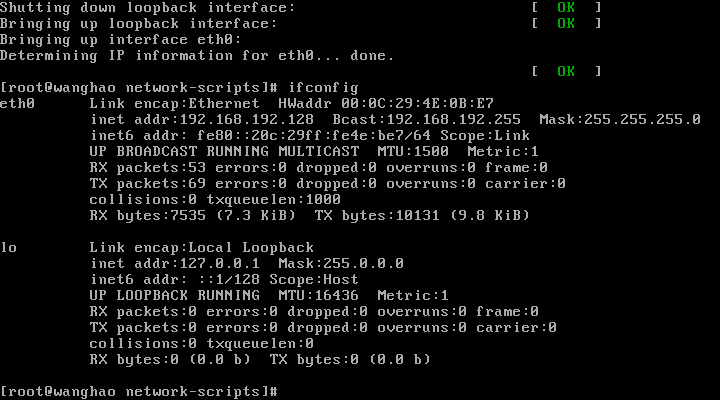Click the first green OK status
Image resolution: width=720 pixels, height=400 pixels.
[566, 7]
